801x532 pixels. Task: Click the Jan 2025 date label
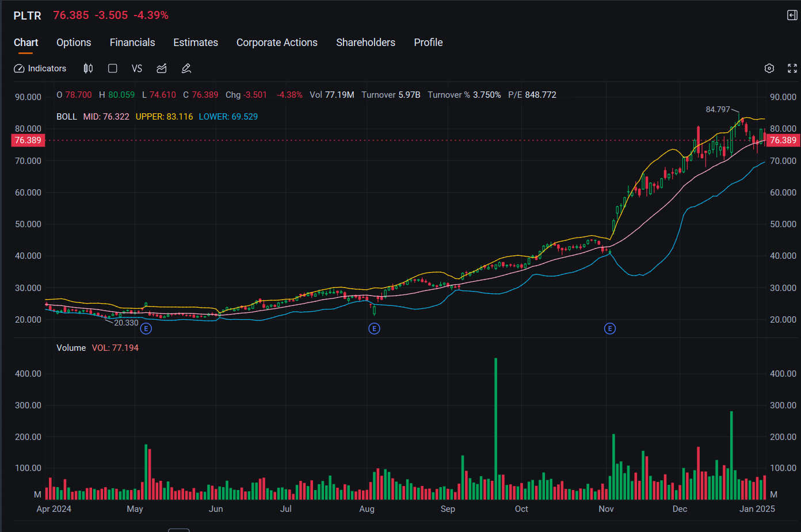757,509
